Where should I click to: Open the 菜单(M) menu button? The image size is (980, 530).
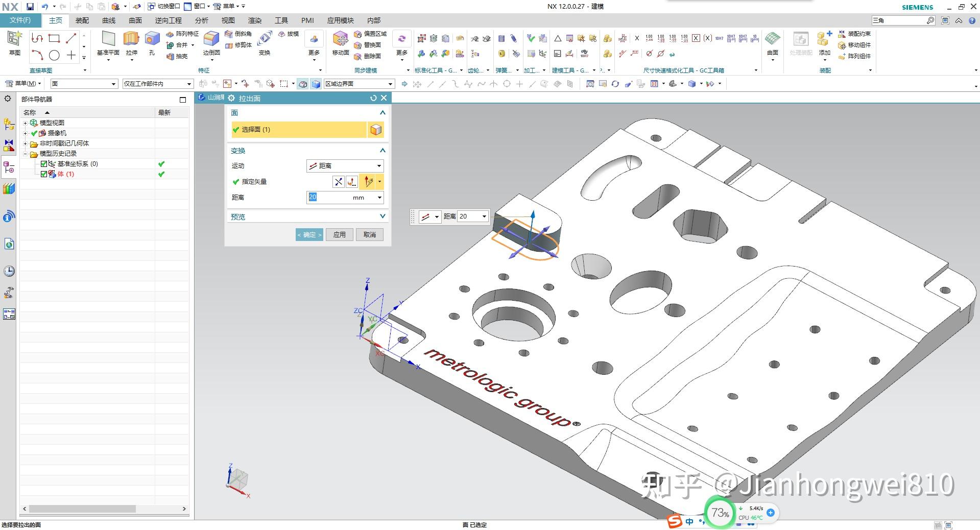[23, 84]
